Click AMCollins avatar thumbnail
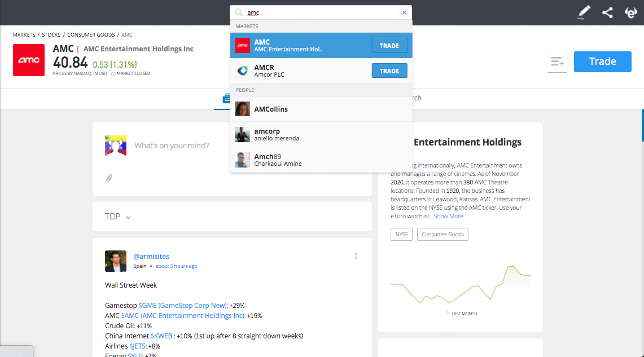The height and width of the screenshot is (357, 644). point(242,109)
